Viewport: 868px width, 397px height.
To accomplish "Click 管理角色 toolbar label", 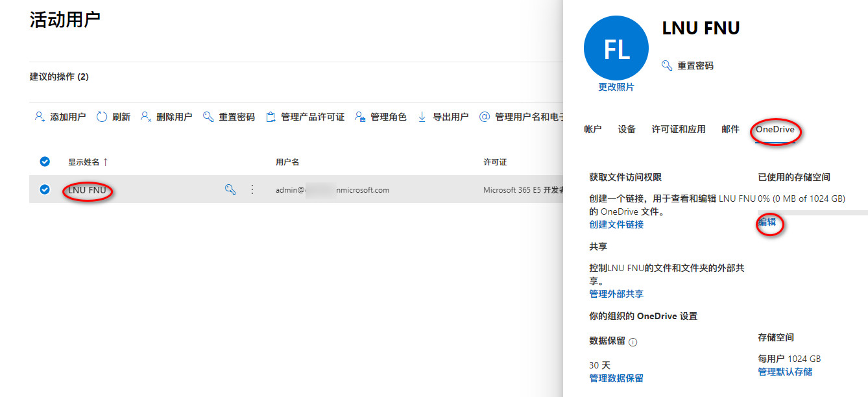I will pos(389,117).
